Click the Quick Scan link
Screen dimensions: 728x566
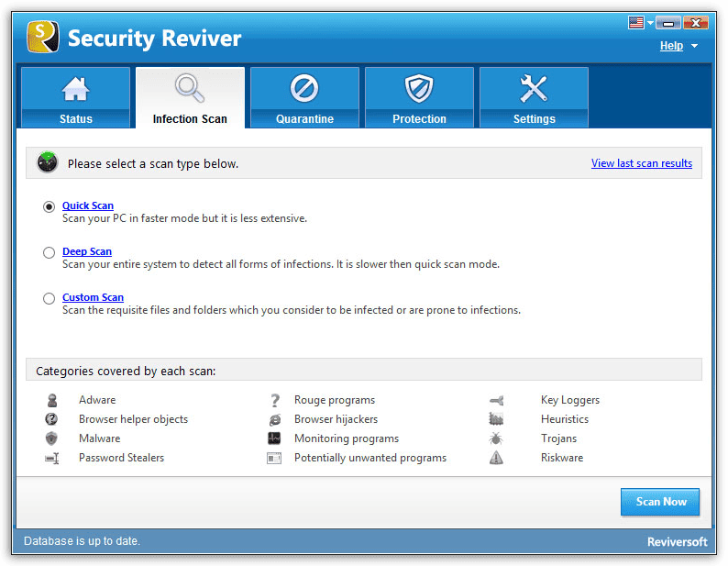88,205
